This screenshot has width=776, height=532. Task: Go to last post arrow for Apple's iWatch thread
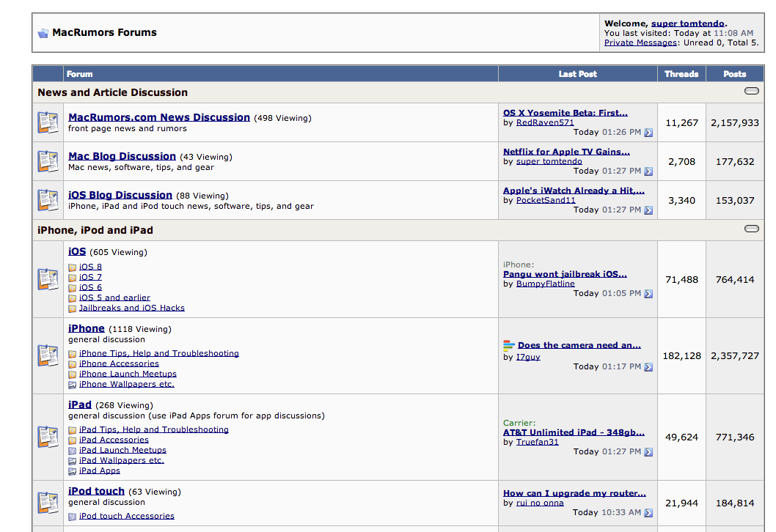(648, 210)
